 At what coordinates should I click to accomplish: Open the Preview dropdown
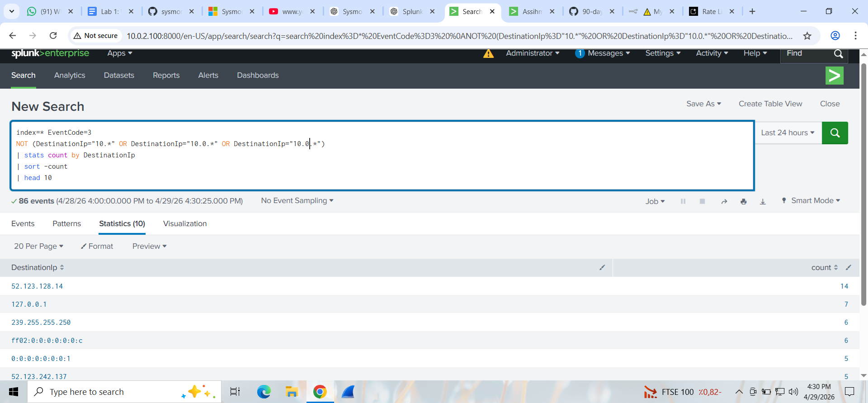pyautogui.click(x=149, y=247)
